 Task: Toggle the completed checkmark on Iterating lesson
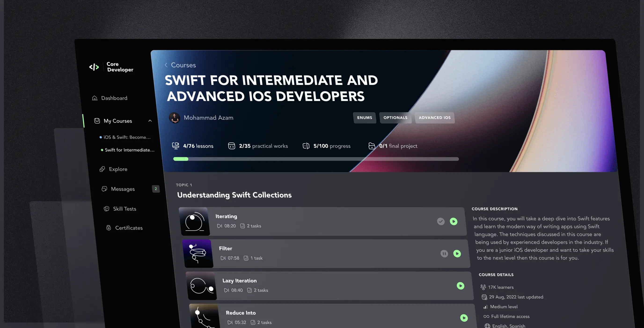tap(441, 221)
